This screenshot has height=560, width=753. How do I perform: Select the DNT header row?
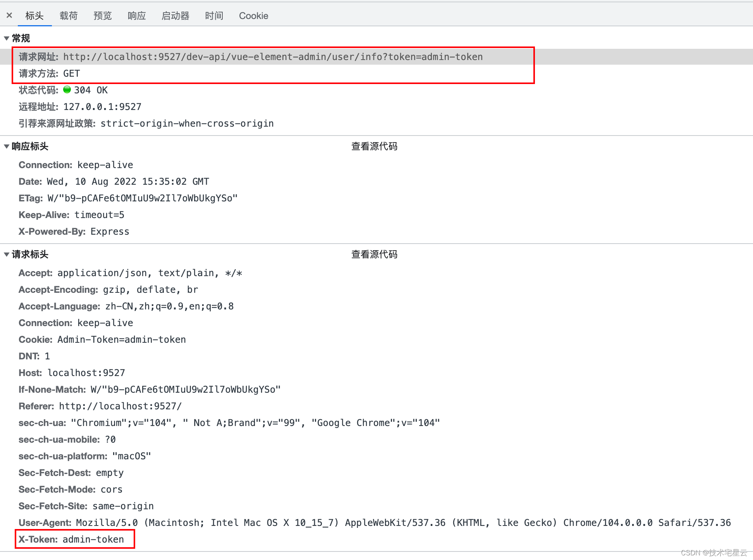click(34, 356)
